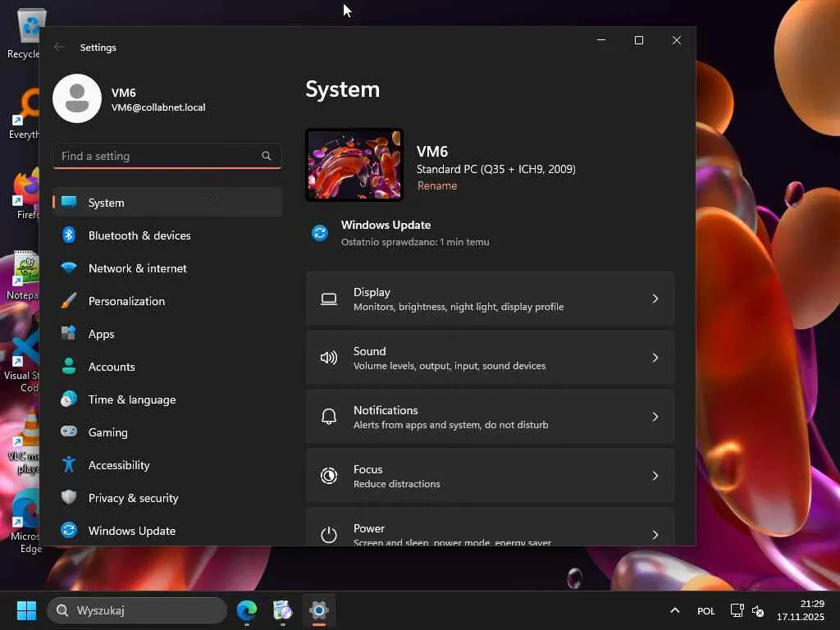Viewport: 840px width, 630px height.
Task: Click the Network & internet wifi icon
Action: pos(69,268)
